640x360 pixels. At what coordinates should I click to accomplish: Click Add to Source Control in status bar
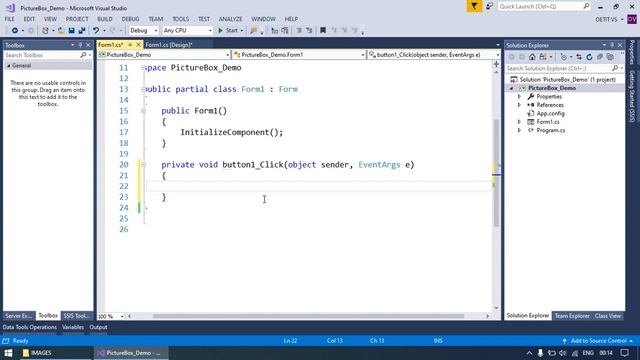click(598, 341)
